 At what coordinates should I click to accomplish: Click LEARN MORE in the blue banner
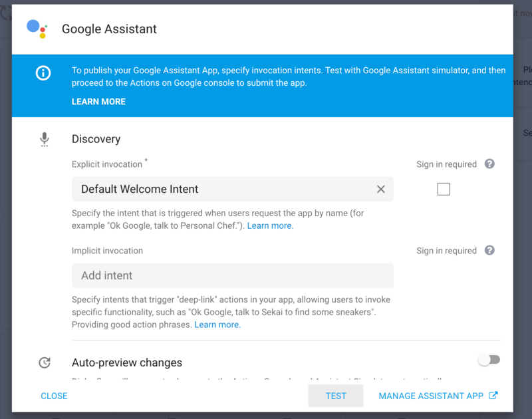pos(98,102)
